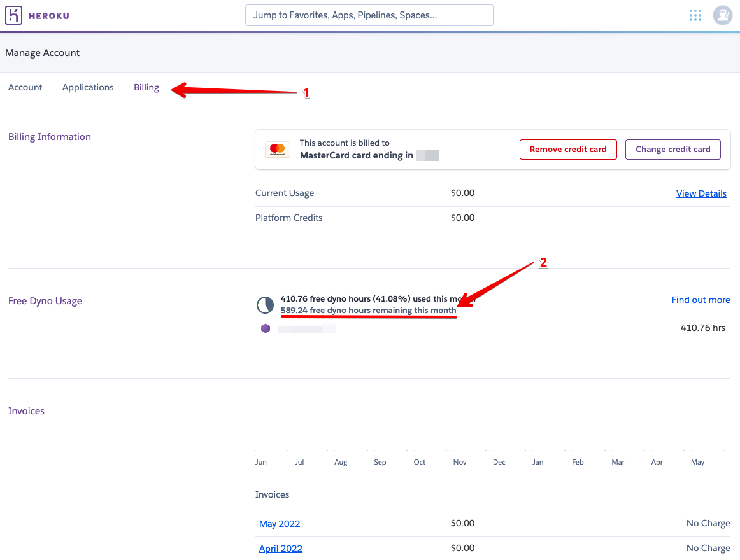Switch to the Account tab
Image resolution: width=740 pixels, height=560 pixels.
[25, 87]
